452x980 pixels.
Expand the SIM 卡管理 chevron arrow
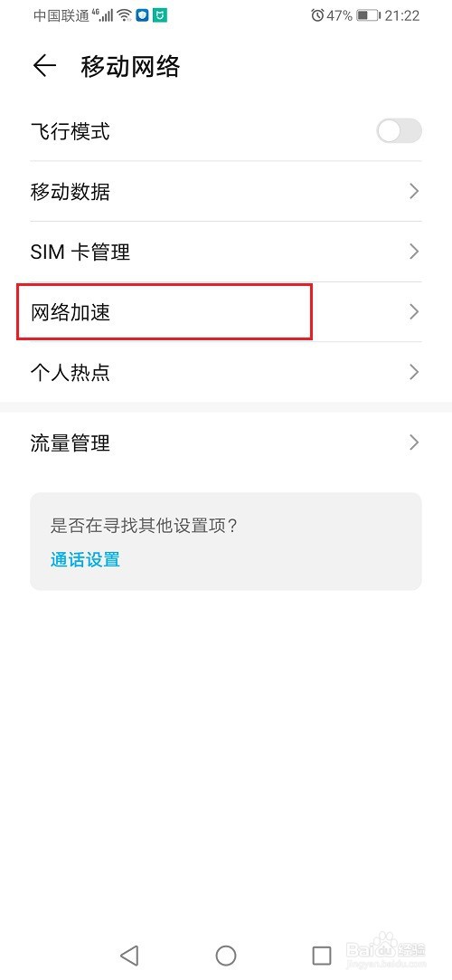coord(413,252)
